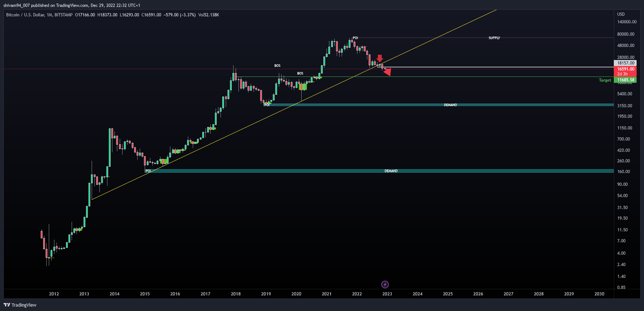Click the POI label at the 2015 low
Viewport: 644px width, 311px height.
coord(148,171)
